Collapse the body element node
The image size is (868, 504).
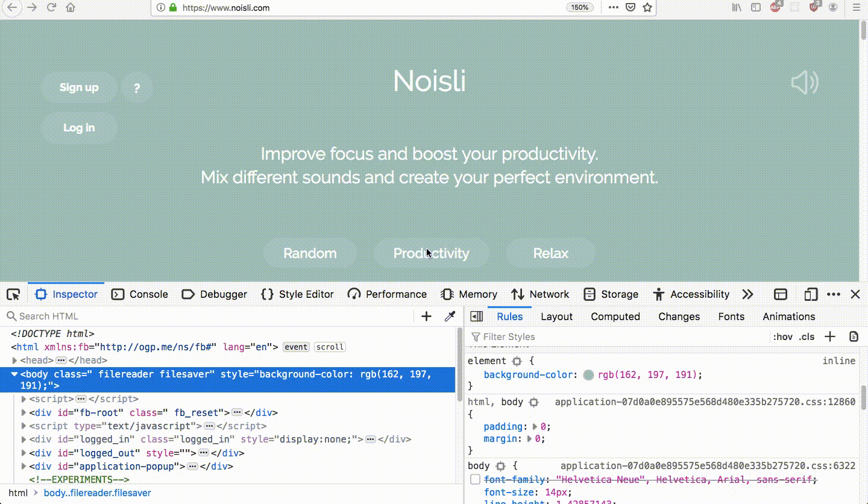coord(15,374)
